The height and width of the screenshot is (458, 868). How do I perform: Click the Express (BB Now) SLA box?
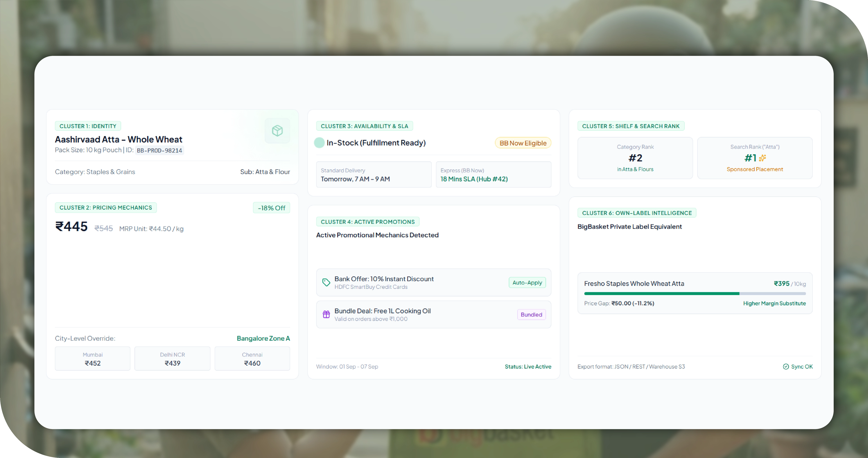click(494, 175)
